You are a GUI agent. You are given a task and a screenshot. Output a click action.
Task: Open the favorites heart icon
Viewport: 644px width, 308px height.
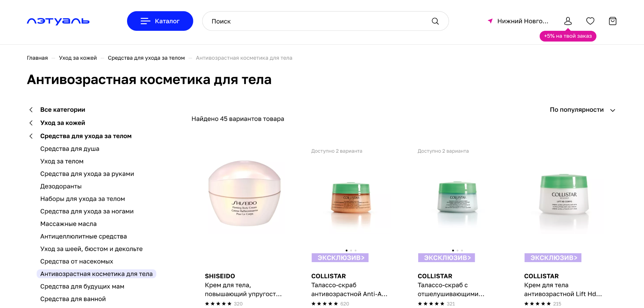(590, 21)
